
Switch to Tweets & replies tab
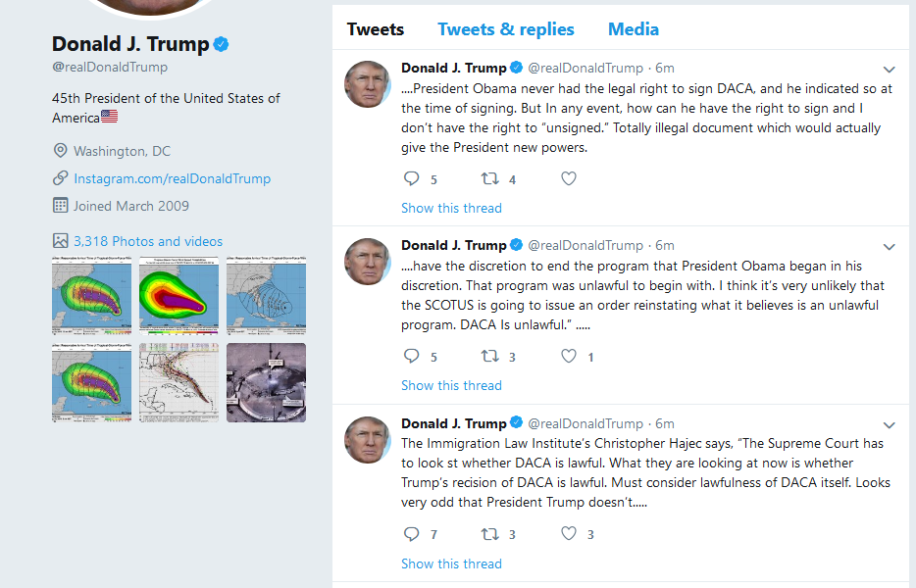pyautogui.click(x=506, y=29)
